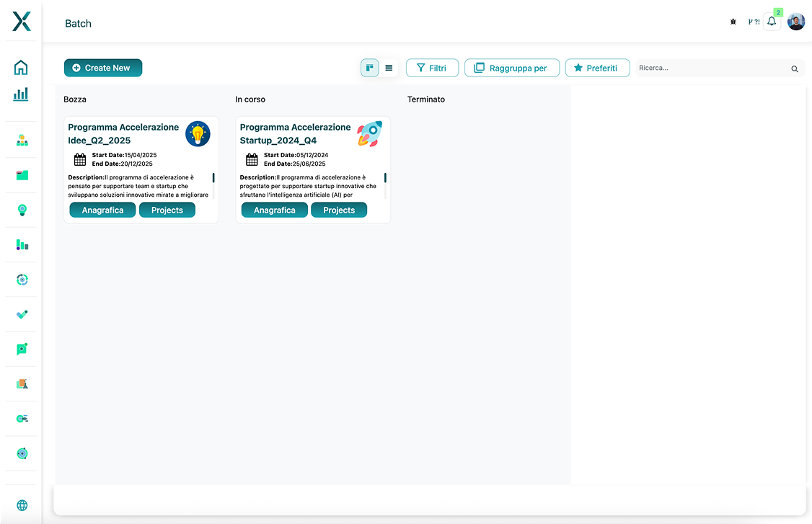Switch to list view
Viewport: 812px width, 524px height.
click(x=389, y=68)
